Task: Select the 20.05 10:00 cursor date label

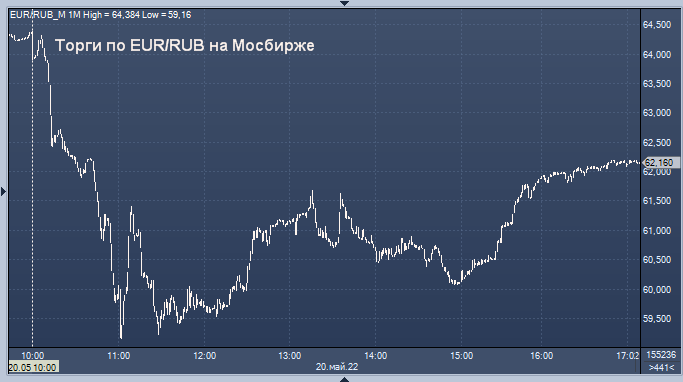Action: [33, 367]
